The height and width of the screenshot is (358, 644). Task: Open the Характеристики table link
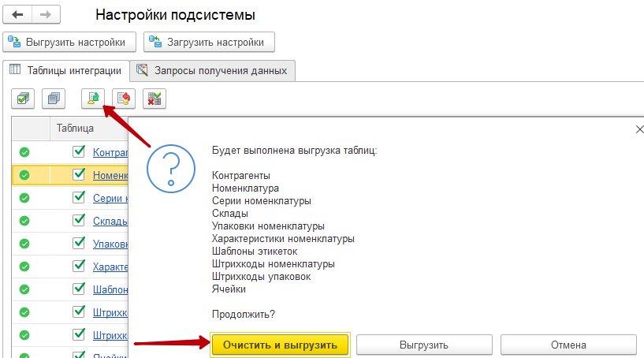pyautogui.click(x=110, y=267)
